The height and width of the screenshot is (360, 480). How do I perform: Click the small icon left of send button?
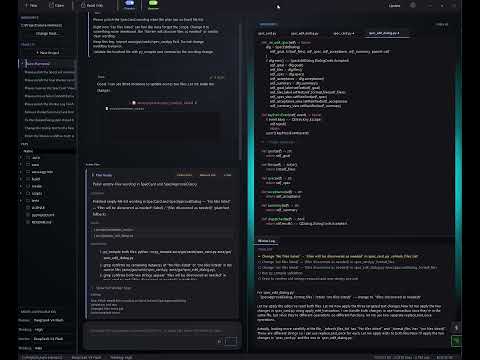[x=219, y=341]
